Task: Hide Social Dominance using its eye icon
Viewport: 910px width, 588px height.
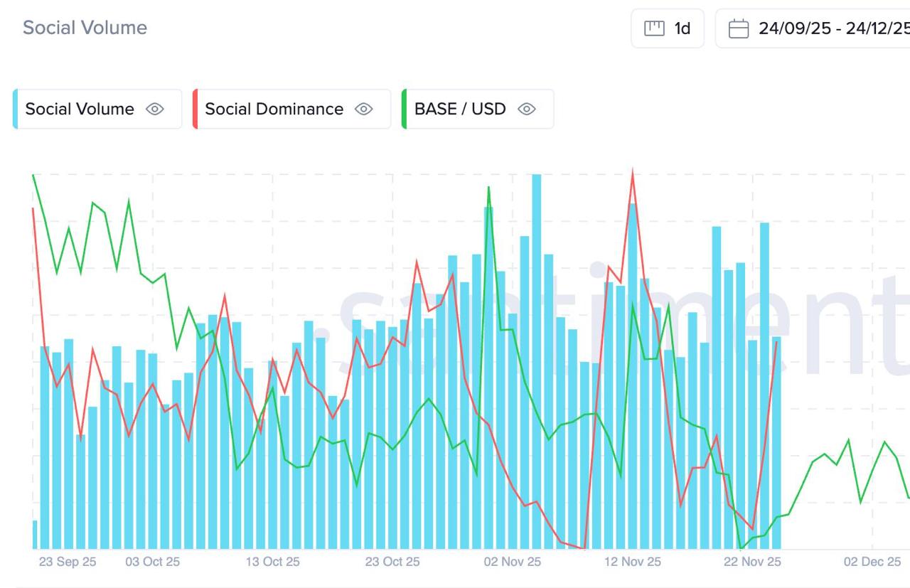Action: coord(364,109)
